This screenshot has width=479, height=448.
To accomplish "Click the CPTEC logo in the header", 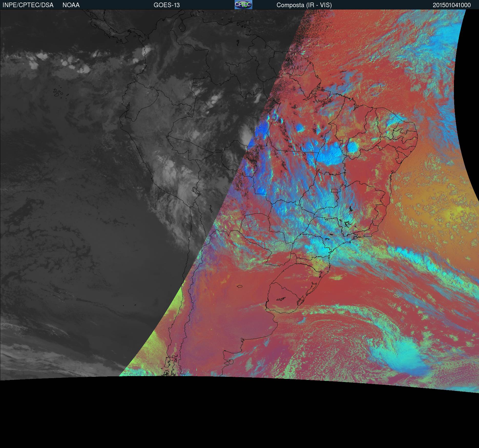I will (x=243, y=5).
